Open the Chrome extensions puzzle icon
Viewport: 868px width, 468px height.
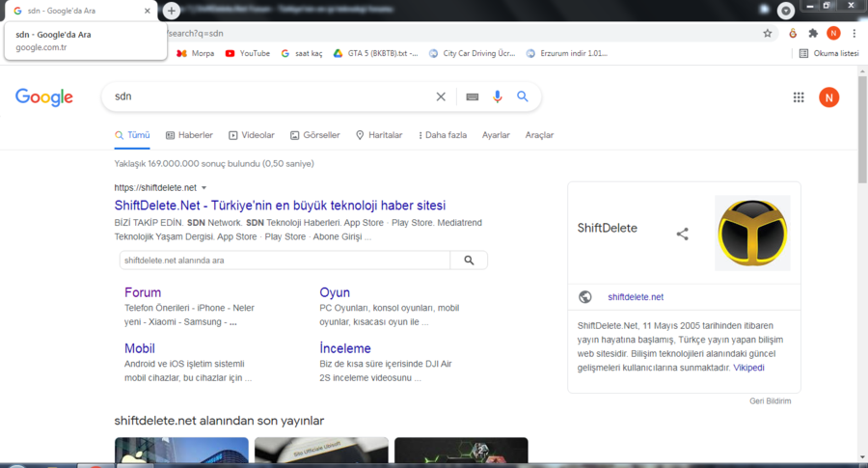tap(813, 33)
